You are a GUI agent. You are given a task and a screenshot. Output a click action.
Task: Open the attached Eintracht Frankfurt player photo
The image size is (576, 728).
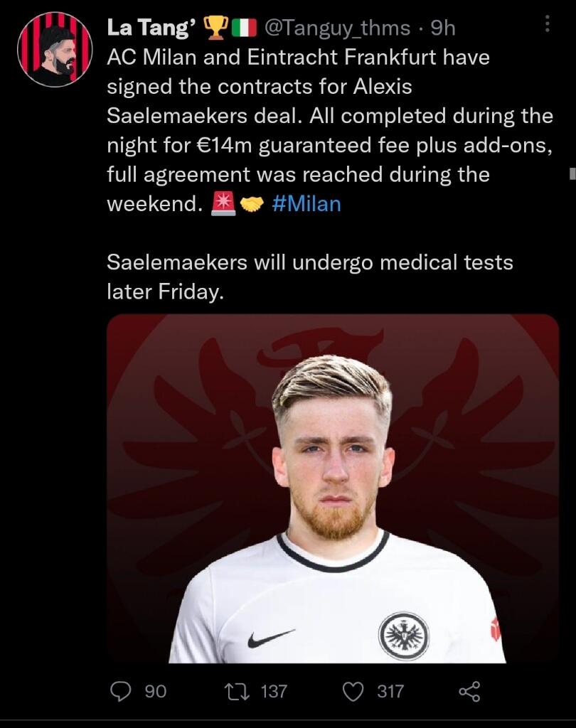tap(333, 488)
